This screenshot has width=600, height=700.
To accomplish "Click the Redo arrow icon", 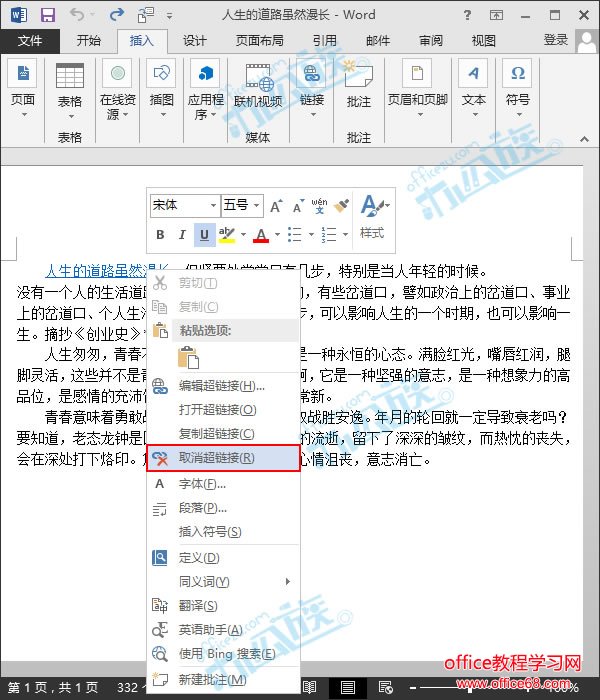I will tap(117, 15).
